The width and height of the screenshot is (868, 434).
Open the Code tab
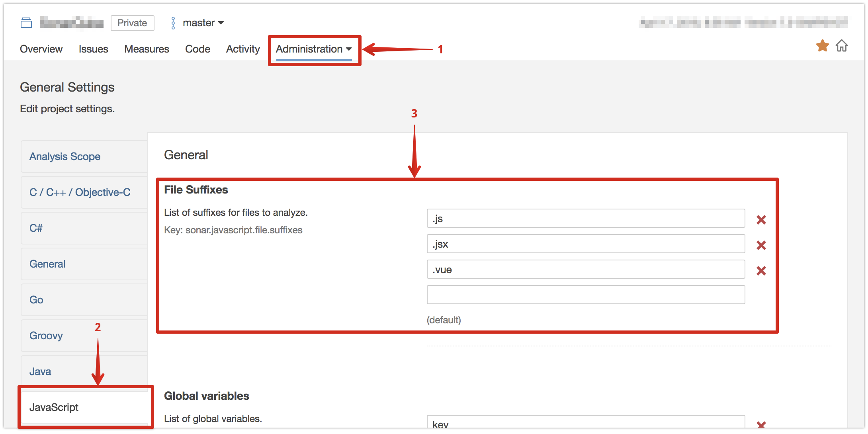pos(197,49)
